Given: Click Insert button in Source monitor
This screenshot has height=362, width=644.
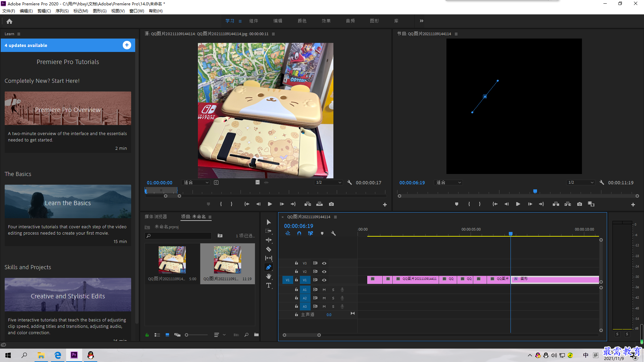Looking at the screenshot, I should (x=308, y=204).
